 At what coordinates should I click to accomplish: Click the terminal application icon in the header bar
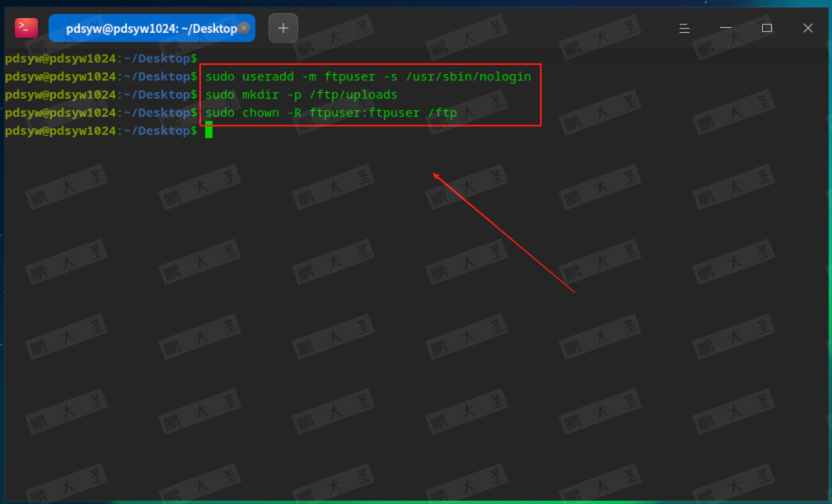click(x=26, y=27)
